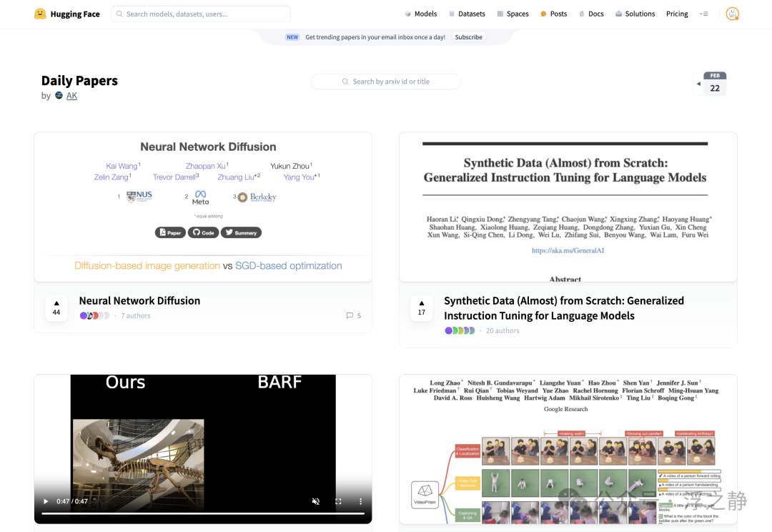
Task: View the 7 authors avatars
Action: click(x=94, y=316)
